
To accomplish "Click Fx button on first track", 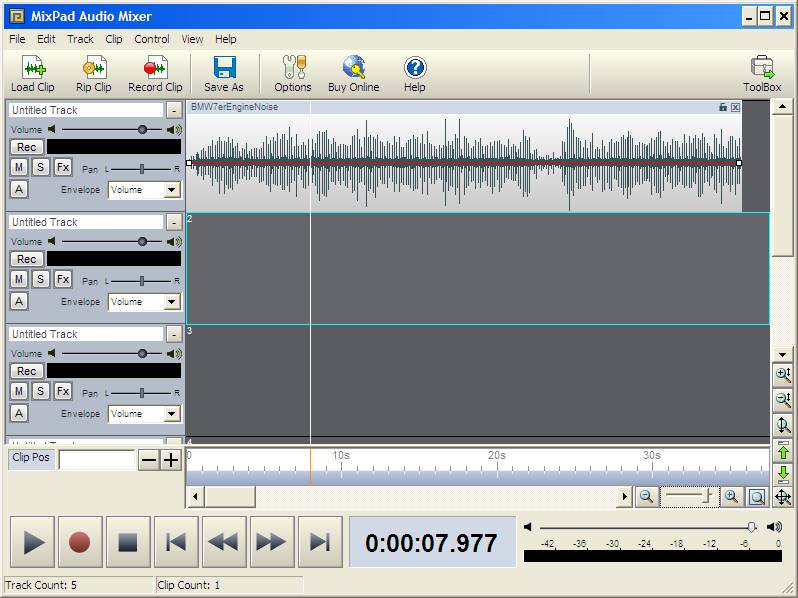I will tap(62, 167).
